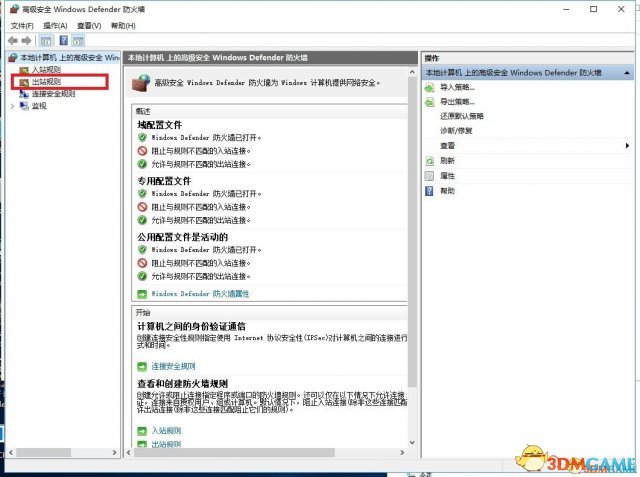The image size is (640, 477).
Task: Click the 帮助 question mark icon in actions pane
Action: pyautogui.click(x=429, y=191)
